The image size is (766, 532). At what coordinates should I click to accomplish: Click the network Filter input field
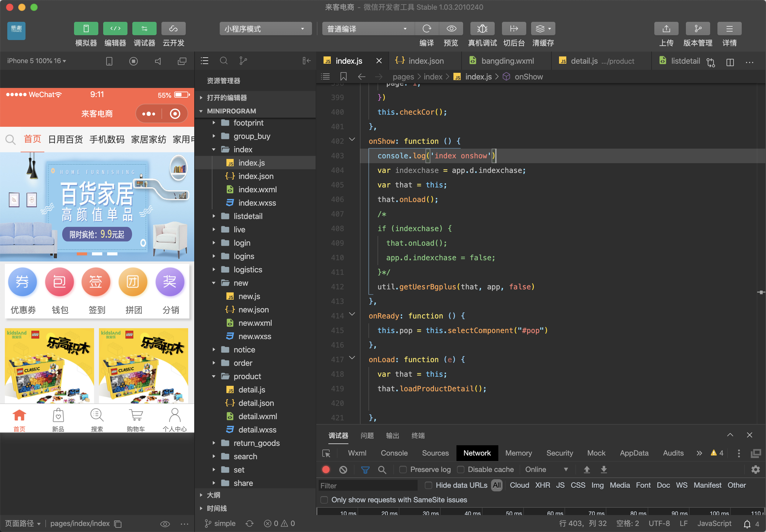pos(368,485)
